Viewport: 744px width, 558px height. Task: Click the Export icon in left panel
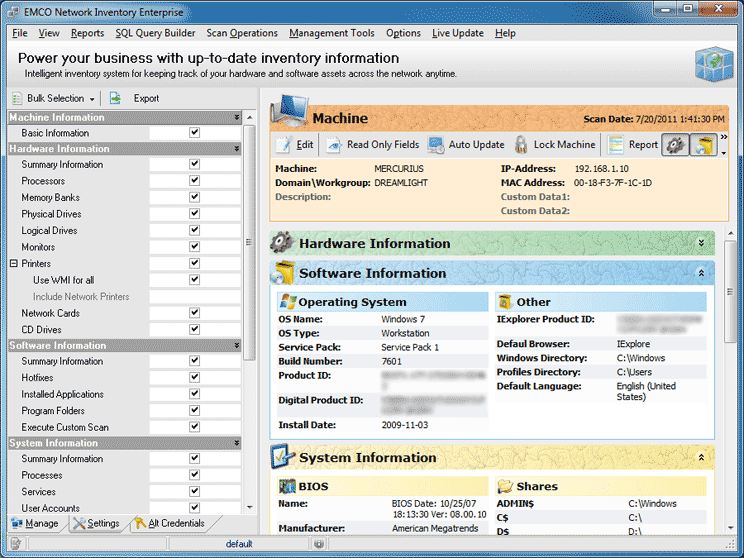tap(116, 98)
